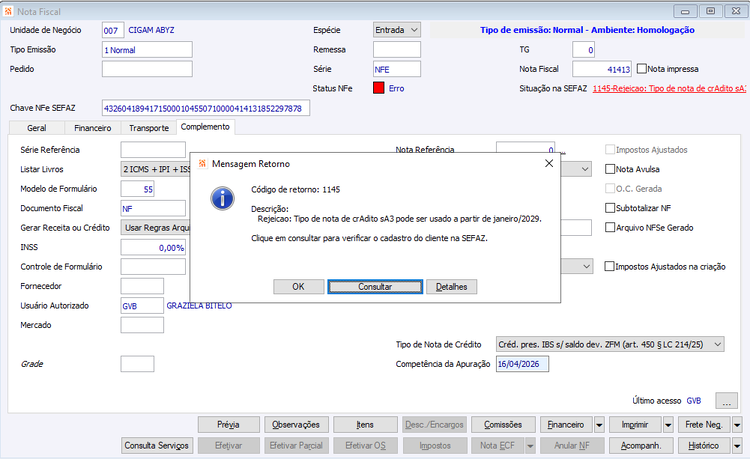Enable the Nota Avulsa checkbox
The width and height of the screenshot is (750, 459).
click(610, 169)
